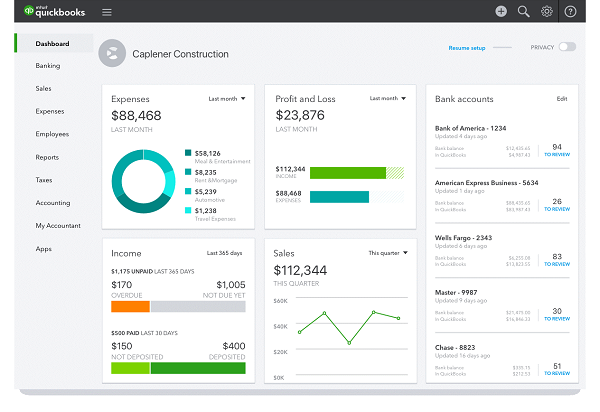Click the gray Not Due Yet bar

pos(198,306)
